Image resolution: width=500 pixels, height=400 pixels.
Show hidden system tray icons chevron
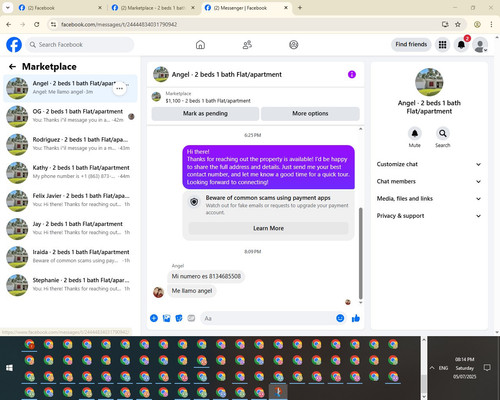pyautogui.click(x=432, y=368)
